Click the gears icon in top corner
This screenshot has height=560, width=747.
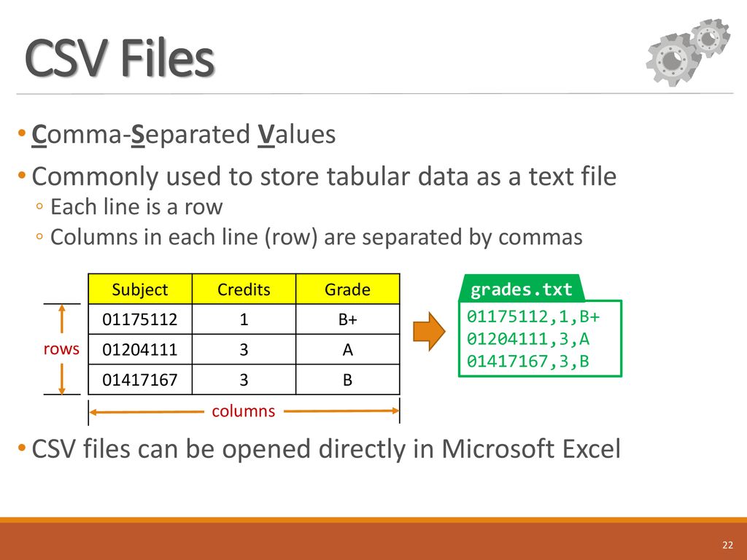point(689,52)
